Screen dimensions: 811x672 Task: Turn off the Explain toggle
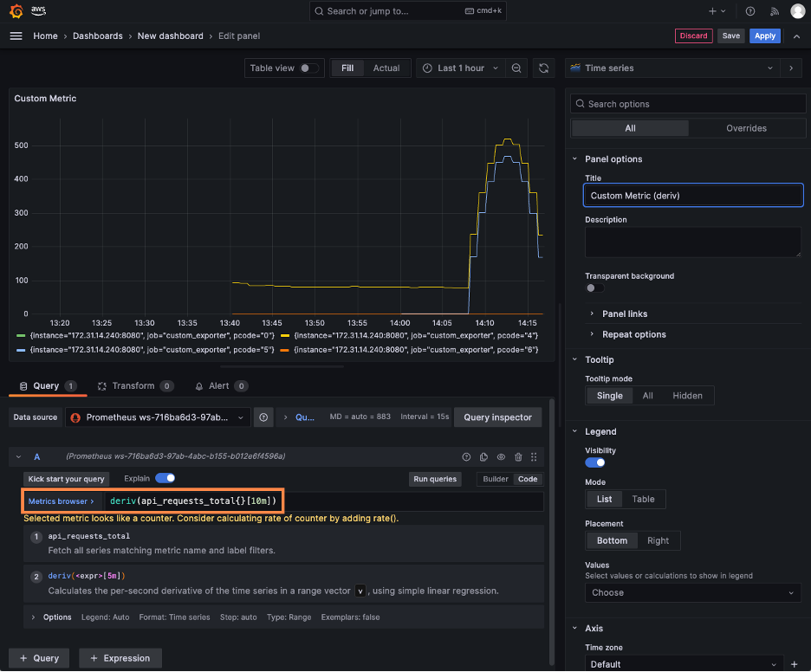165,478
